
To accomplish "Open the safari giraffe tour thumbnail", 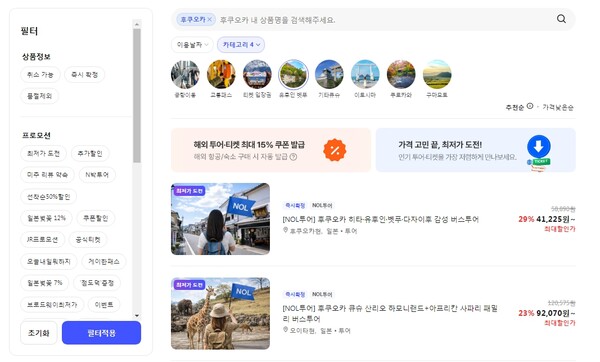I will coord(220,313).
